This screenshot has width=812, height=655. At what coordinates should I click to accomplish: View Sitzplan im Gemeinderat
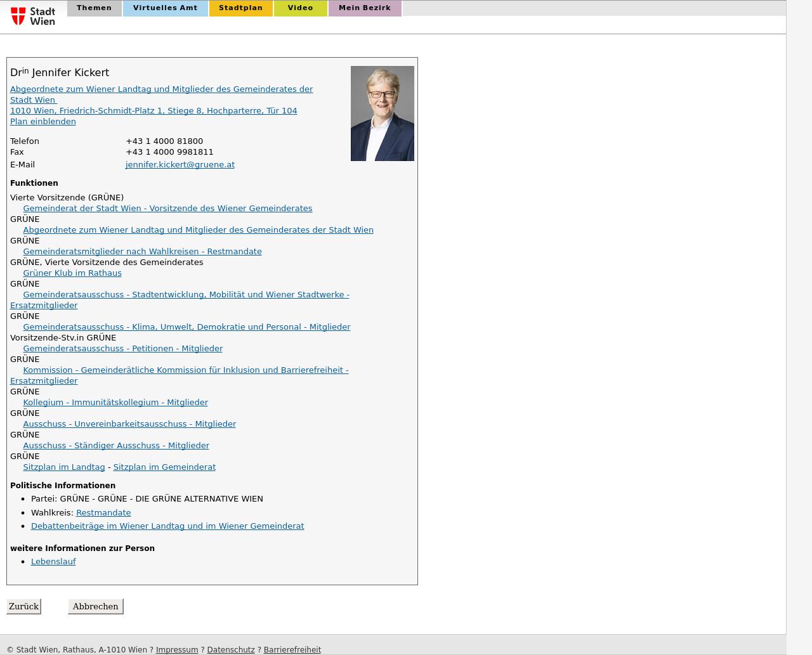(x=164, y=467)
